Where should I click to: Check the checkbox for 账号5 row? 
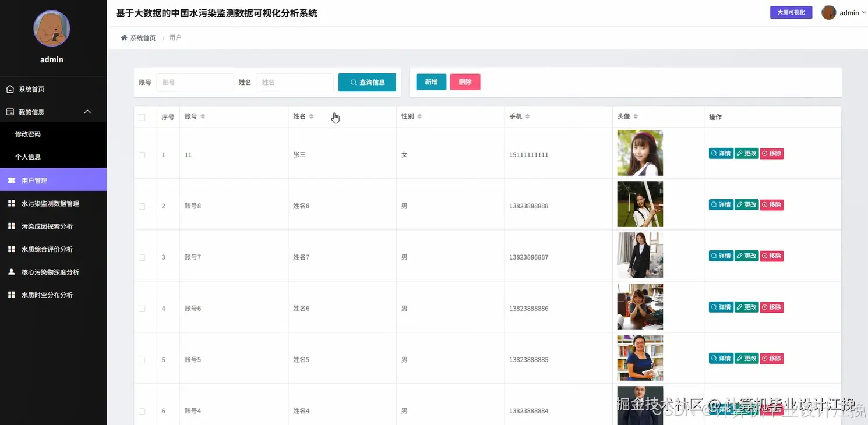[142, 360]
